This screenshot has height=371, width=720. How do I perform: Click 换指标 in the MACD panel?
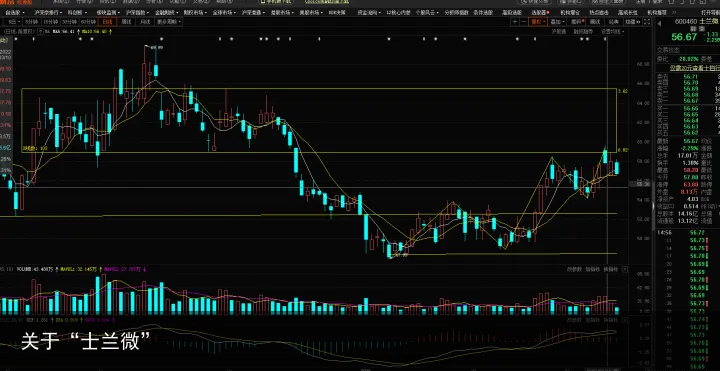611,320
